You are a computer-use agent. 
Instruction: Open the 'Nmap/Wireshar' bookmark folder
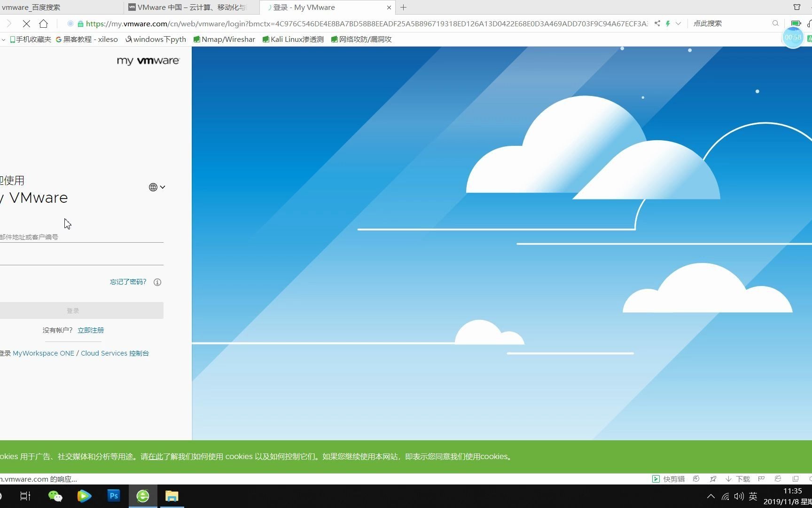tap(224, 40)
